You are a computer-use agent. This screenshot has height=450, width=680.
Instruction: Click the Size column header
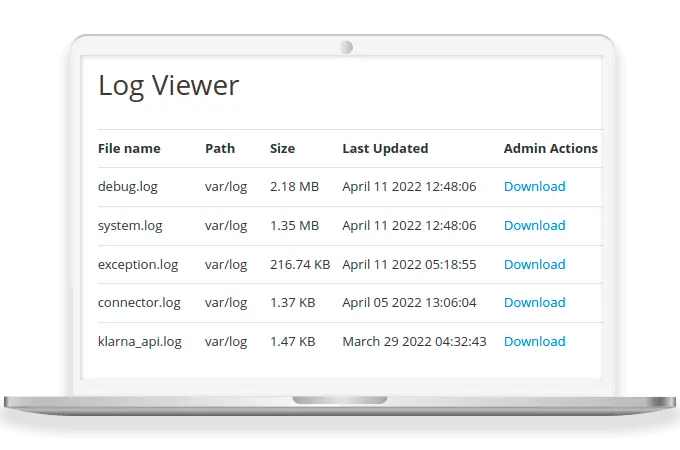click(x=282, y=149)
